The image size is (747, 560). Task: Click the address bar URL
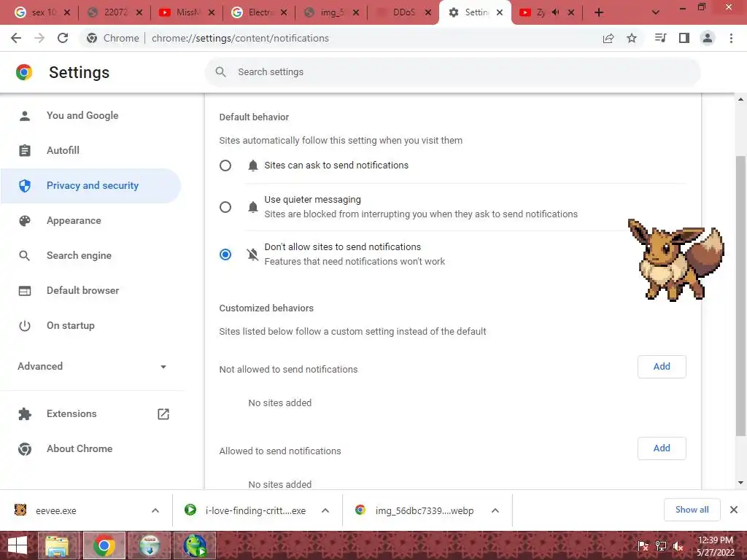coord(240,38)
